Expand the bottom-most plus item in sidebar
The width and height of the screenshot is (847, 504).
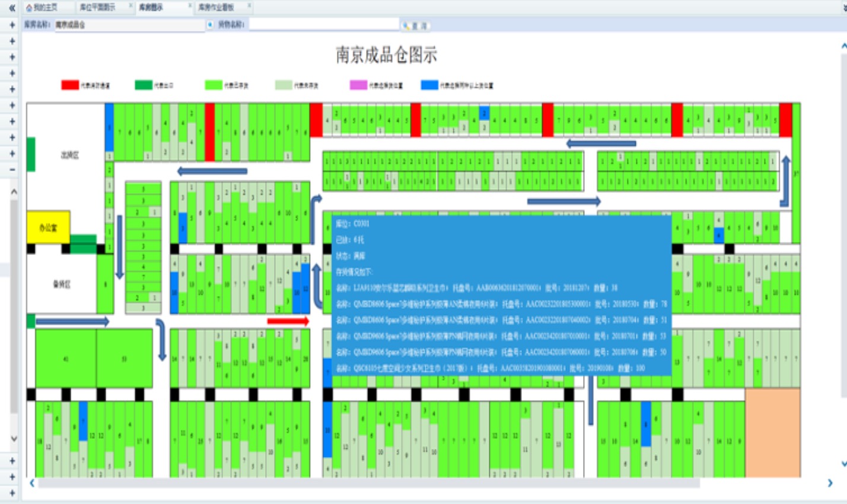coord(12,493)
